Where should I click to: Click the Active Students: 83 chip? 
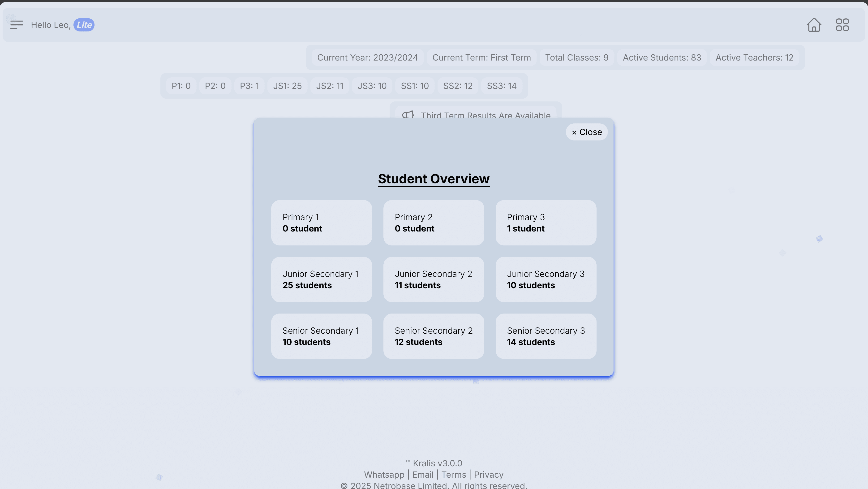click(x=662, y=57)
